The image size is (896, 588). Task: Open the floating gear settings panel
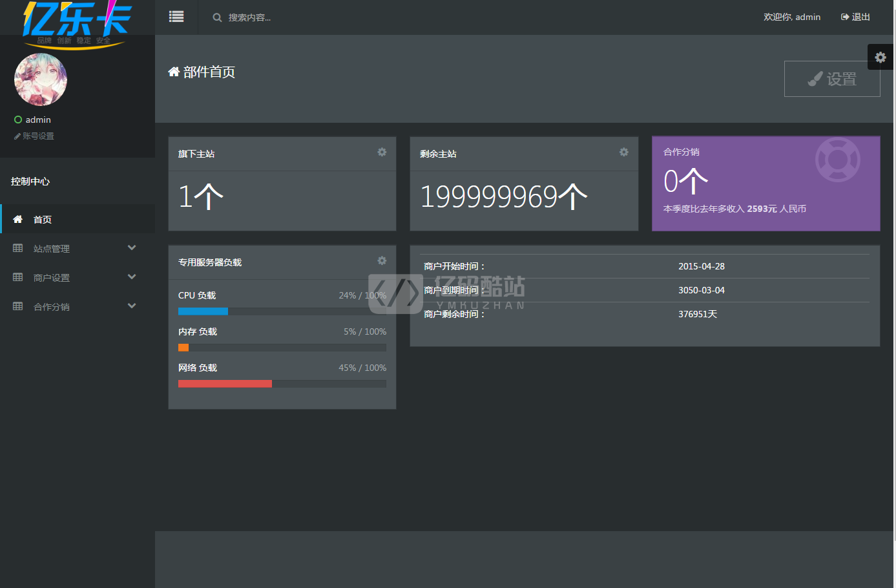click(x=880, y=58)
